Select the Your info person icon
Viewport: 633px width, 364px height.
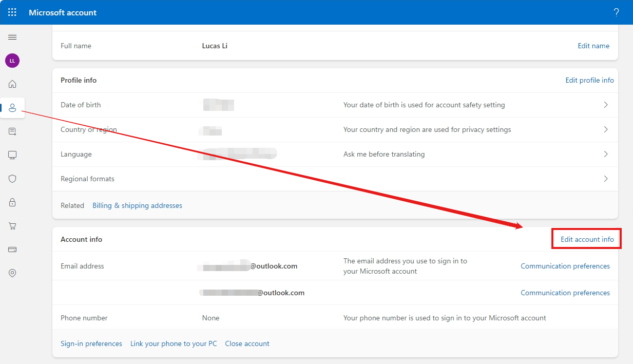pos(12,108)
